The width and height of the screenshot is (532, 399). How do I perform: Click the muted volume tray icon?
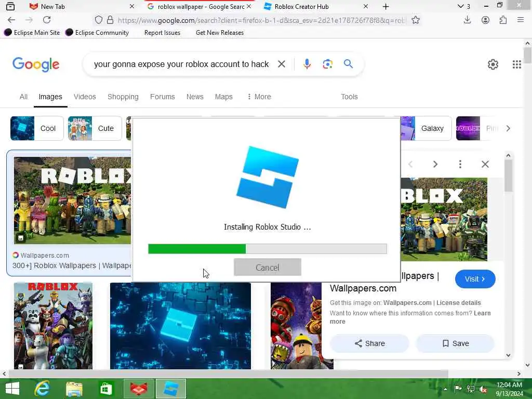click(483, 389)
